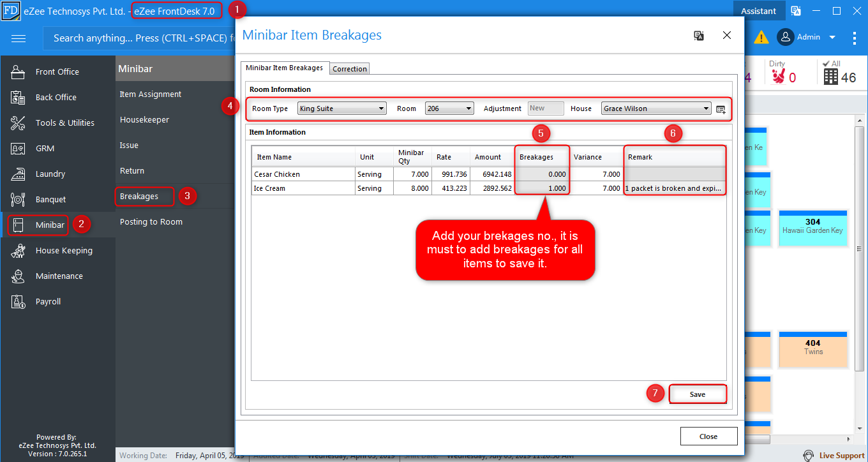Close the Minibar Item Breakages dialog with X
This screenshot has width=868, height=462.
[727, 36]
